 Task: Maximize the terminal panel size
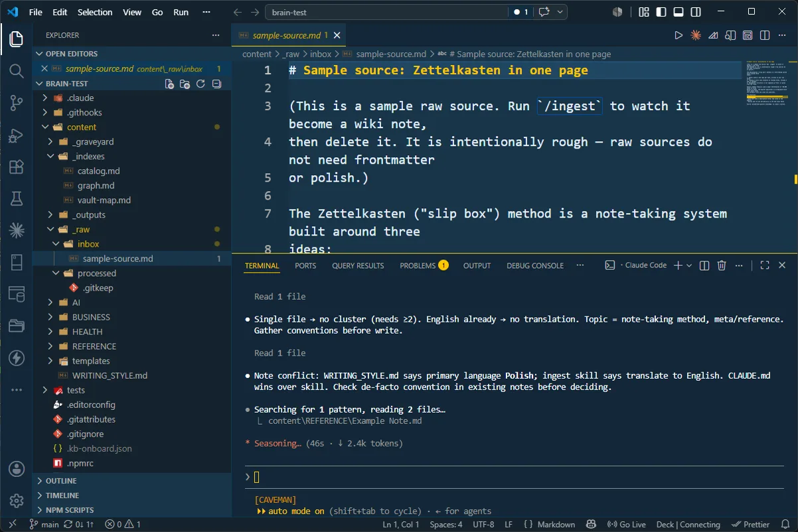pos(765,265)
